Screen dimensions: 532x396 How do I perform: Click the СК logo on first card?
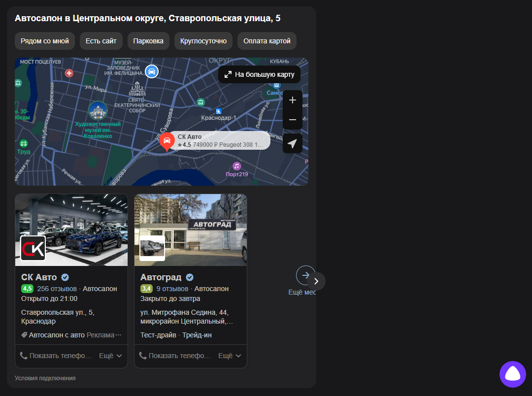point(33,248)
